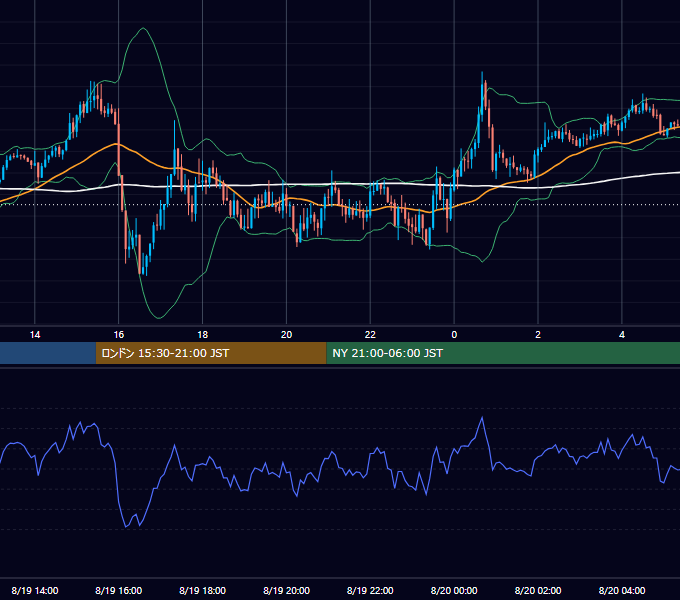This screenshot has width=680, height=600.
Task: Click the NY 21:00-06:00 JST session bar
Action: (503, 353)
